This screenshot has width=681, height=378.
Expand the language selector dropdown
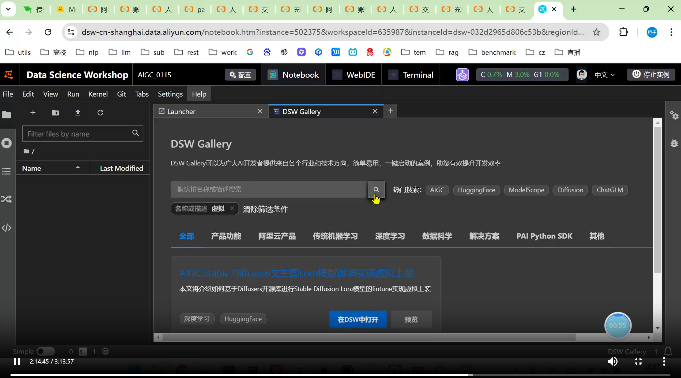(605, 75)
